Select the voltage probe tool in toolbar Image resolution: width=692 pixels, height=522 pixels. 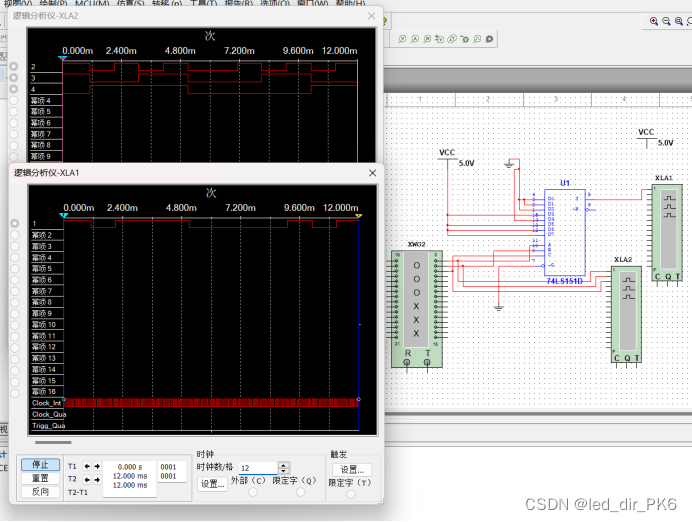point(402,39)
